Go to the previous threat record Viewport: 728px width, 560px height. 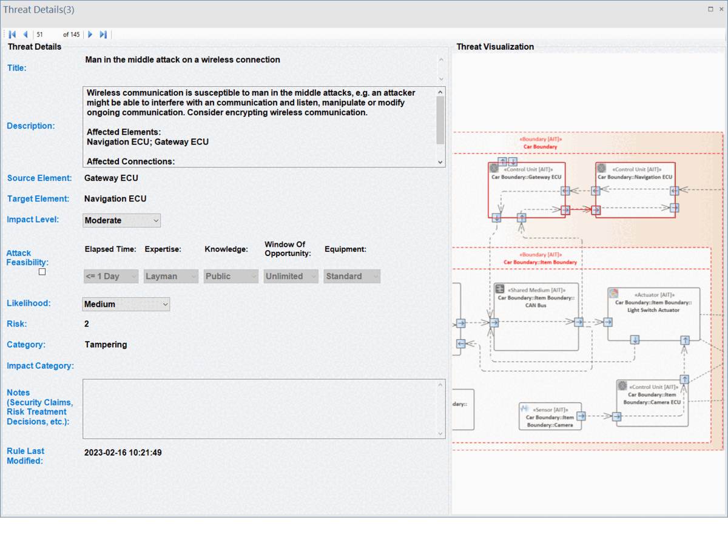coord(25,35)
